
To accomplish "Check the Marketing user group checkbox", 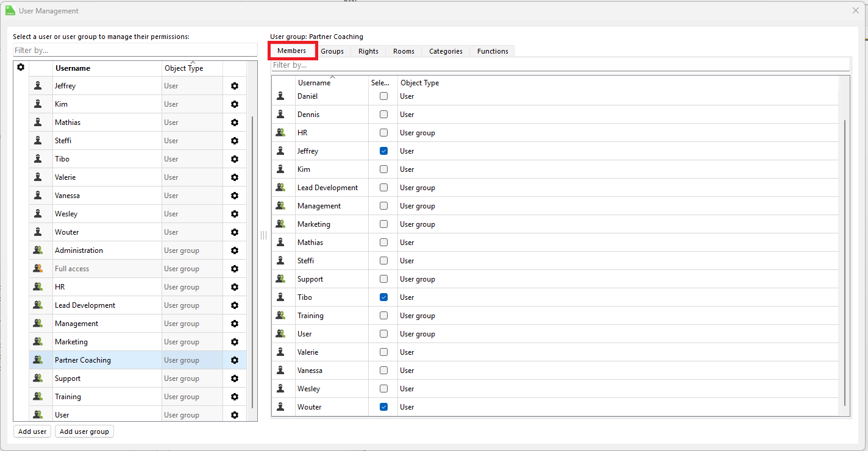I will click(383, 224).
